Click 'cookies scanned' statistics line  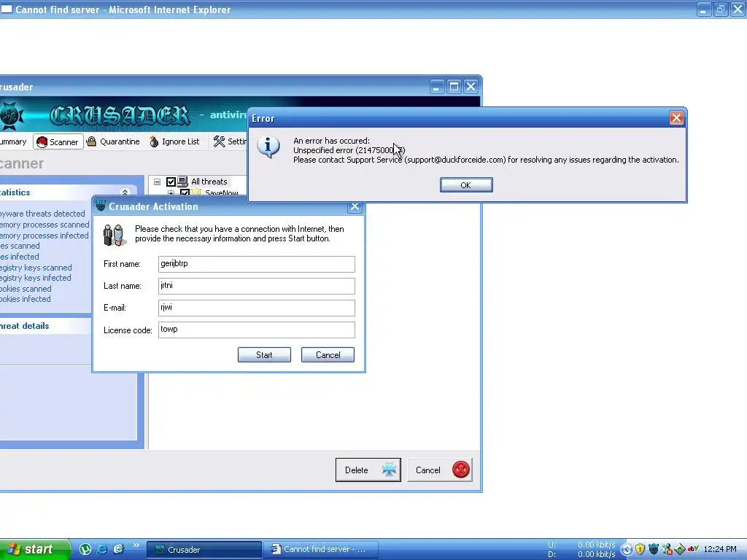tap(26, 289)
